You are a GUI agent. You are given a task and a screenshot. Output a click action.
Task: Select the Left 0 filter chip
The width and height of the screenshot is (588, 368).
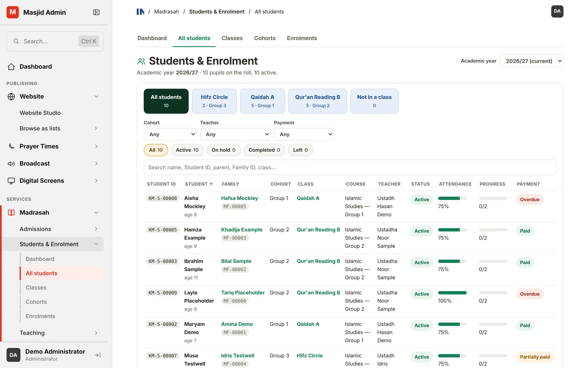(x=300, y=150)
